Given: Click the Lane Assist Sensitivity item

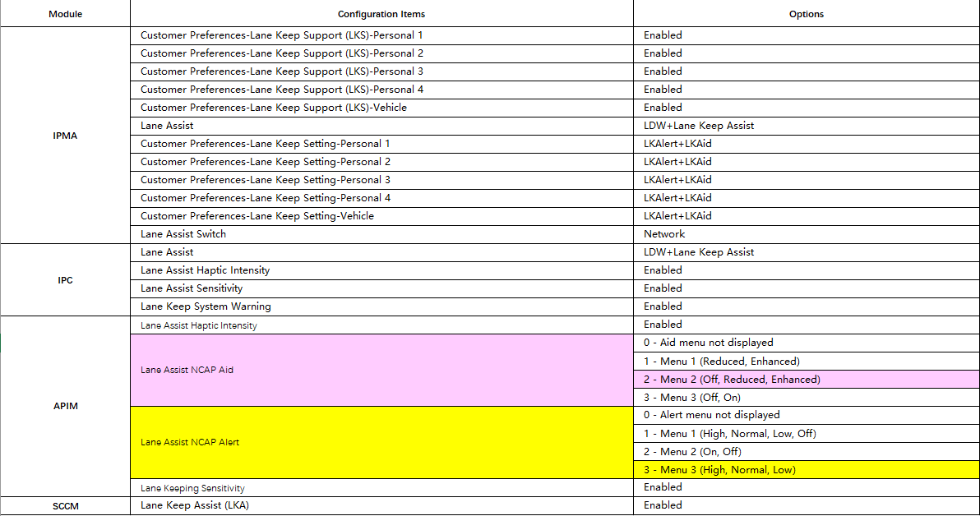Looking at the screenshot, I should coord(192,288).
